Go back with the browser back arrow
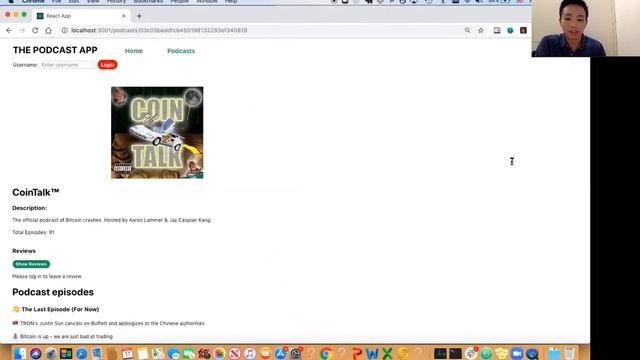 coord(9,30)
